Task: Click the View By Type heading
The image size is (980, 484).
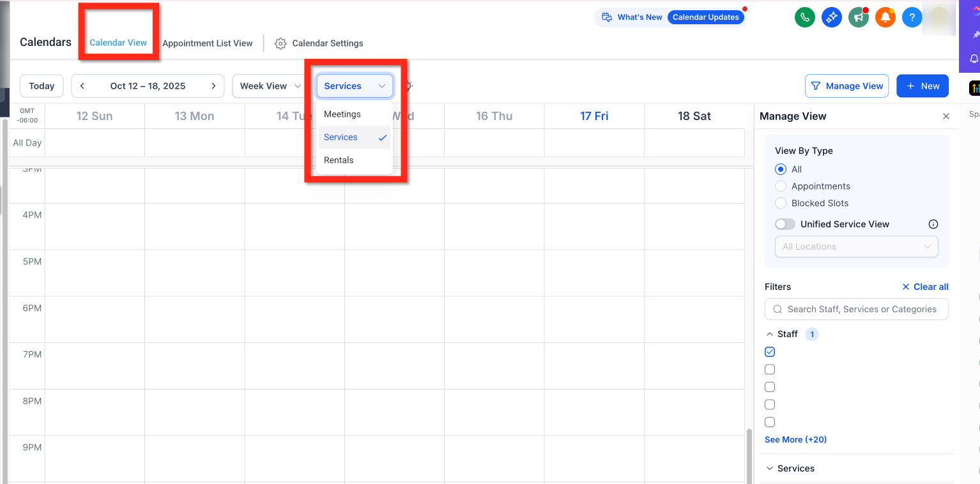Action: pyautogui.click(x=804, y=151)
